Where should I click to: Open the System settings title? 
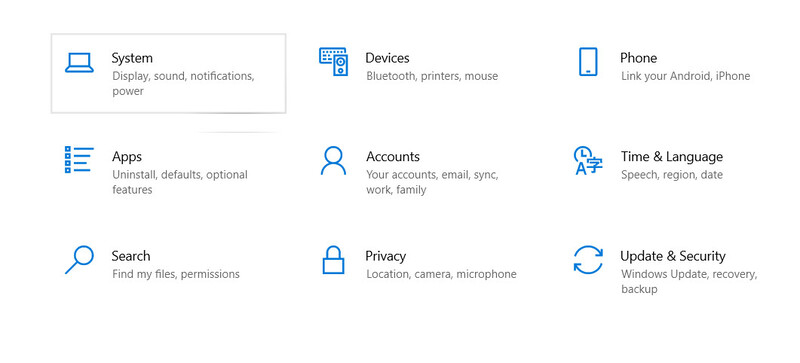[132, 58]
